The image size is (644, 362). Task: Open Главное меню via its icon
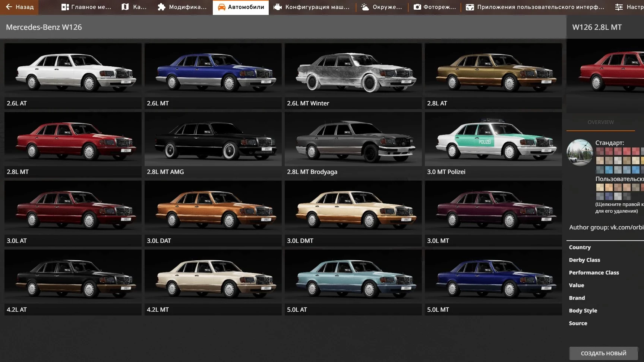(x=65, y=7)
